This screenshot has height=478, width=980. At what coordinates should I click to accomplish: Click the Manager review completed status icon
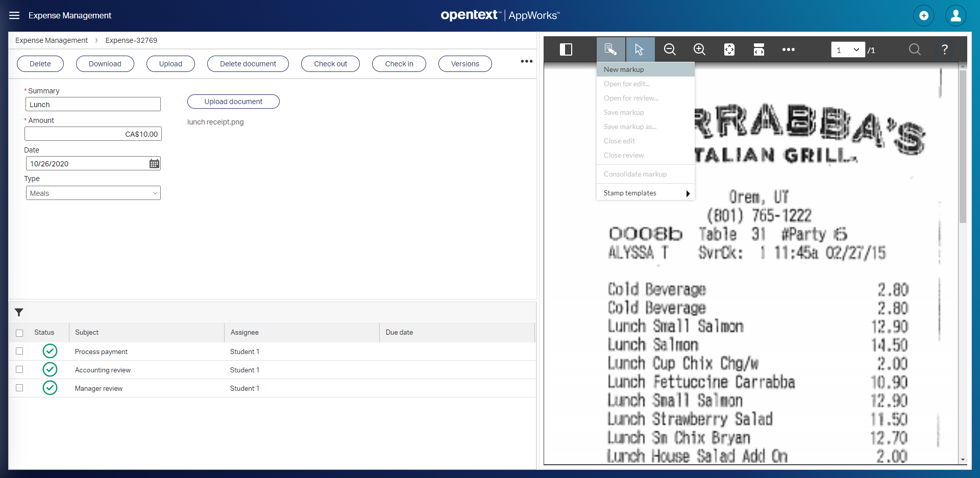50,388
